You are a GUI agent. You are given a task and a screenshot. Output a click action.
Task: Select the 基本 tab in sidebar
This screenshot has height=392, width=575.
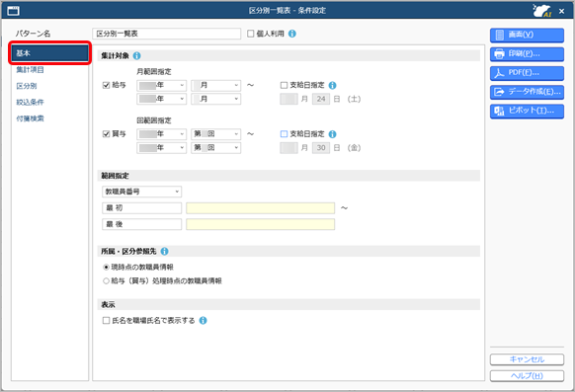tap(49, 53)
